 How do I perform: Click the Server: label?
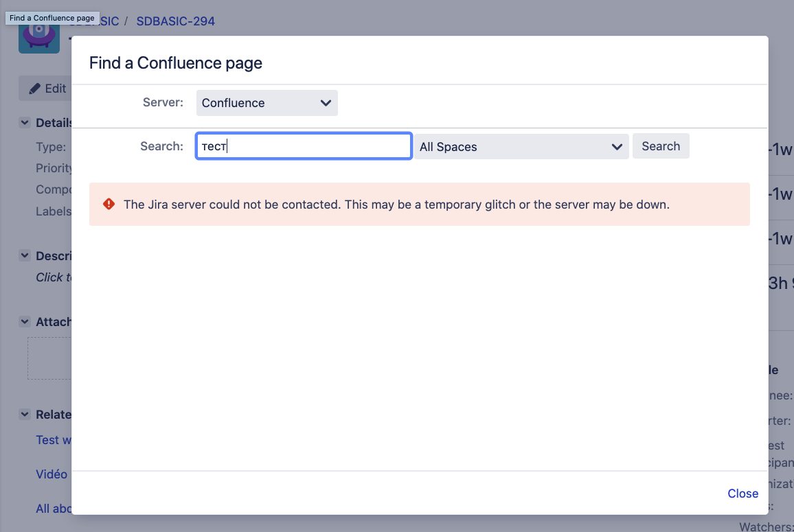163,102
